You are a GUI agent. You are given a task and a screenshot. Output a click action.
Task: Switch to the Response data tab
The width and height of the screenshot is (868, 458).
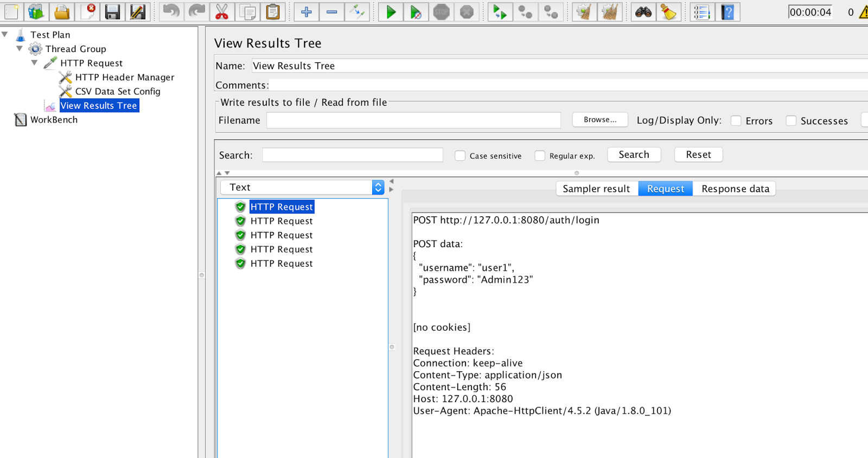pyautogui.click(x=735, y=189)
